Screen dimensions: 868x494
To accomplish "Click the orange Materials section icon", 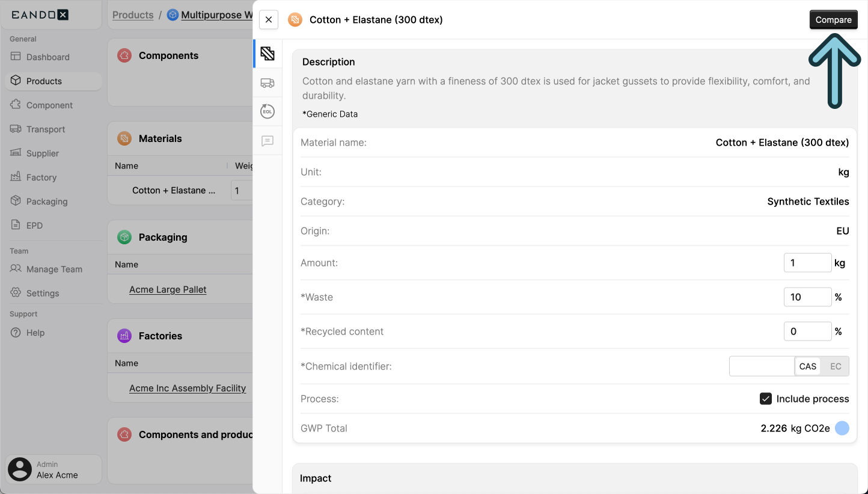I will 124,138.
